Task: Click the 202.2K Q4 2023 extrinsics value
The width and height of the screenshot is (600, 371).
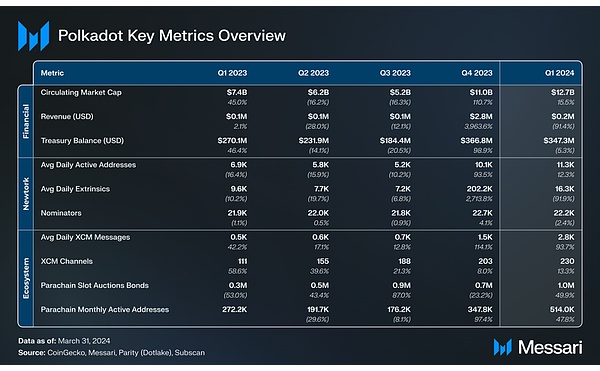Action: click(479, 189)
